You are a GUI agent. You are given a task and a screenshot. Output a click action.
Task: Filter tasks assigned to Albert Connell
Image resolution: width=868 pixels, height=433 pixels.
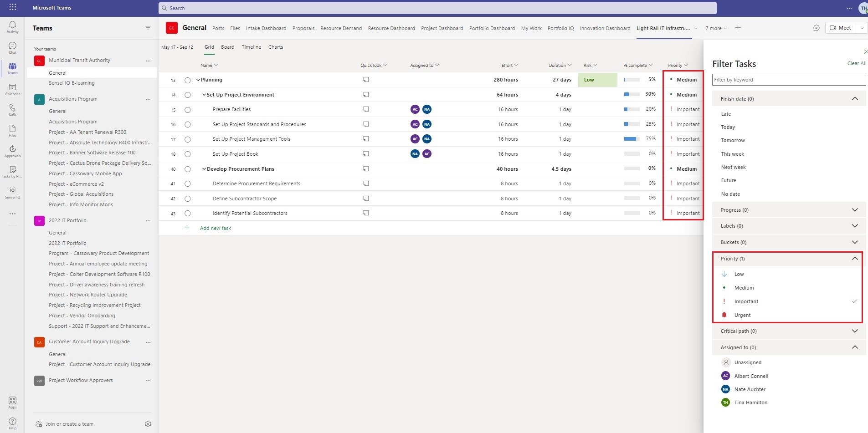point(751,376)
